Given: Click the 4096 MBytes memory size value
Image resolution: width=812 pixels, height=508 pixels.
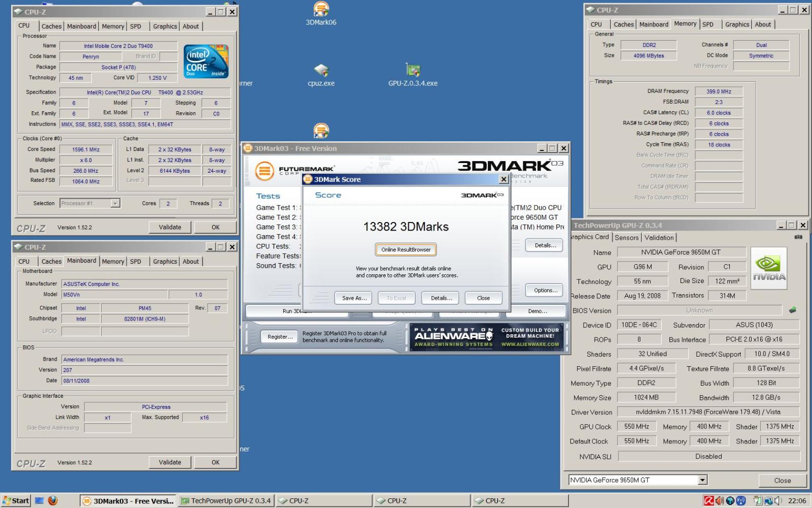Looking at the screenshot, I should (x=649, y=56).
